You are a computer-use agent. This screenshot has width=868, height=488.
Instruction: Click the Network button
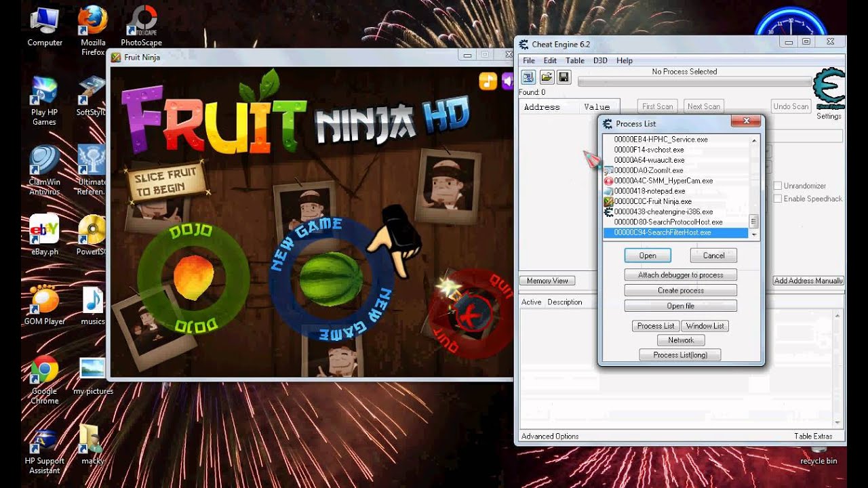[x=681, y=340]
